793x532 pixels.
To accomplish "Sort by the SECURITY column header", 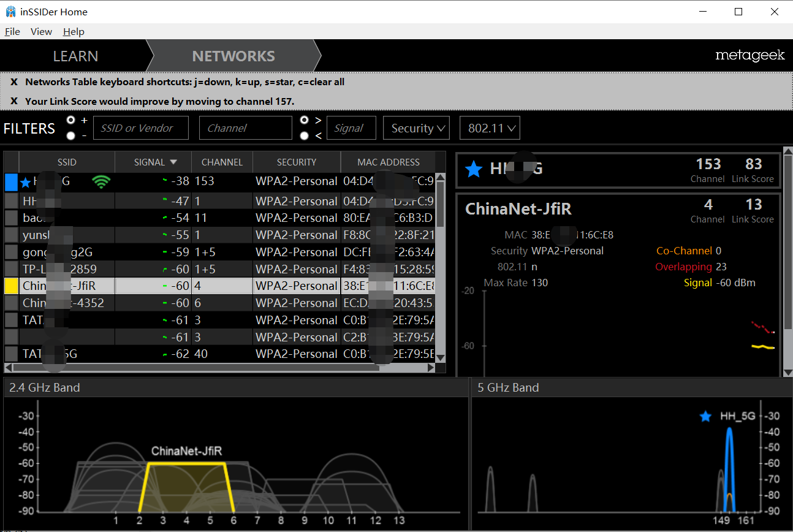I will click(297, 162).
